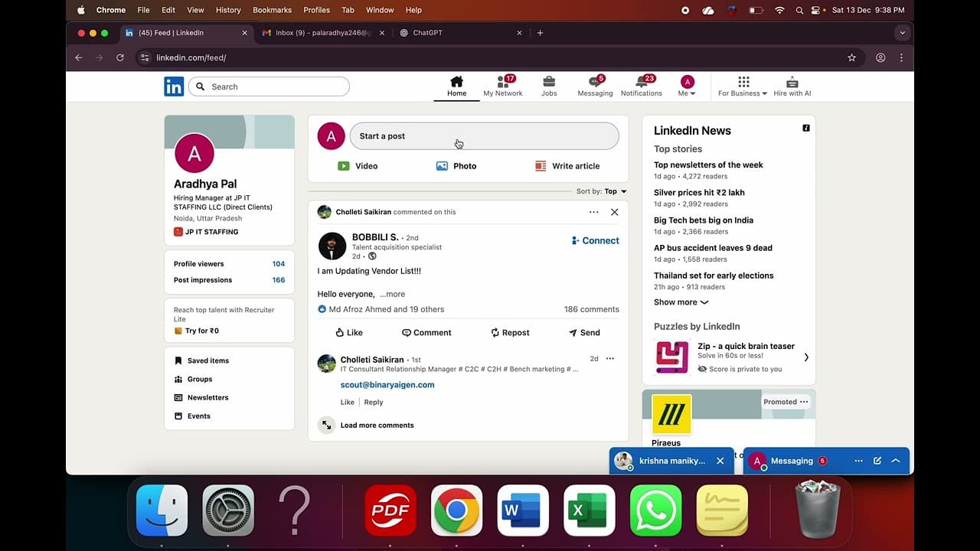980x551 pixels.
Task: Send the post to someone
Action: (x=584, y=333)
